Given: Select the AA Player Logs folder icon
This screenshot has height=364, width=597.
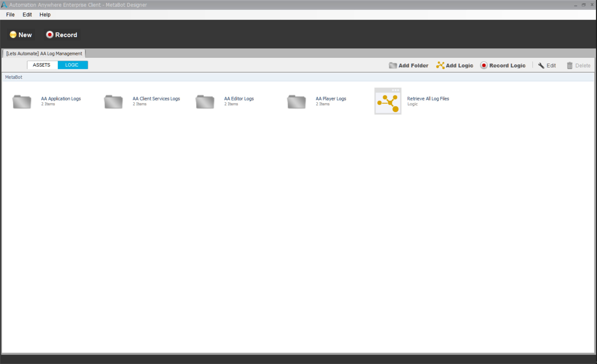Looking at the screenshot, I should click(296, 102).
